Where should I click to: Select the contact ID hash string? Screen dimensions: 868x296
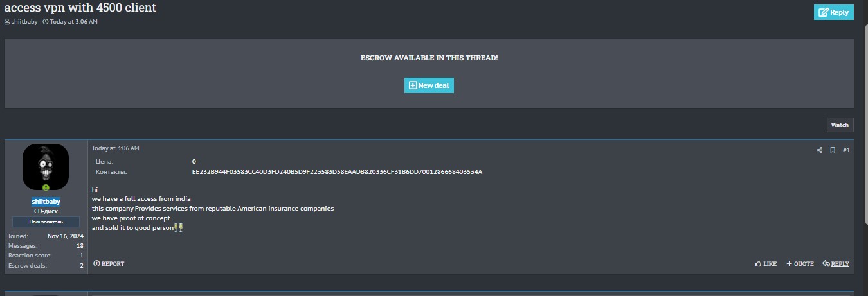click(337, 172)
